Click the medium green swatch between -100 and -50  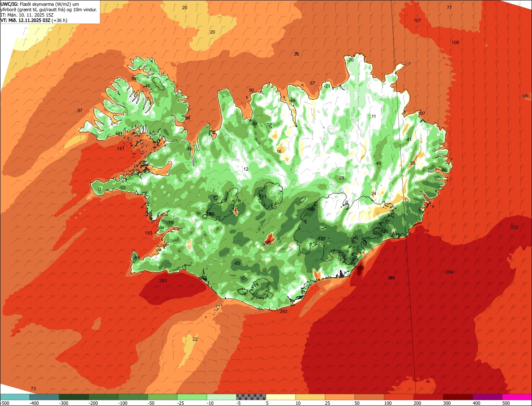(133, 397)
